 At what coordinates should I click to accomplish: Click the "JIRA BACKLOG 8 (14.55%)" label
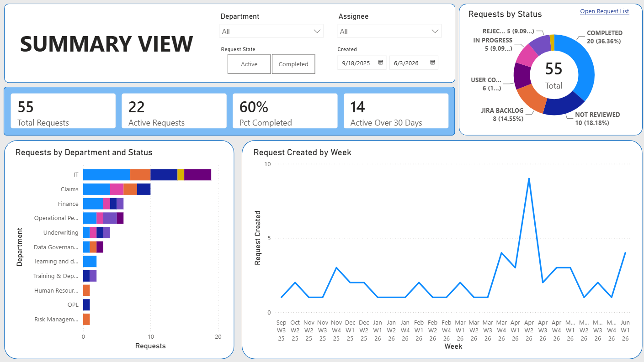coord(502,115)
